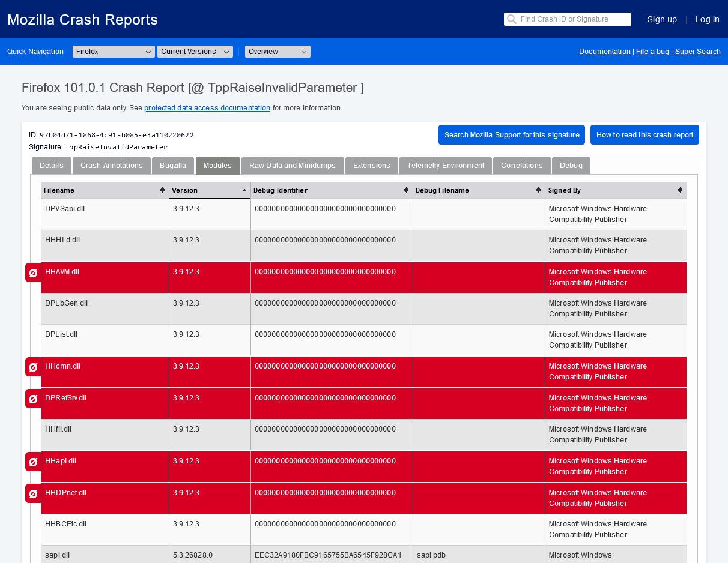Click the warning icon beside HHapl.dll

(x=33, y=462)
